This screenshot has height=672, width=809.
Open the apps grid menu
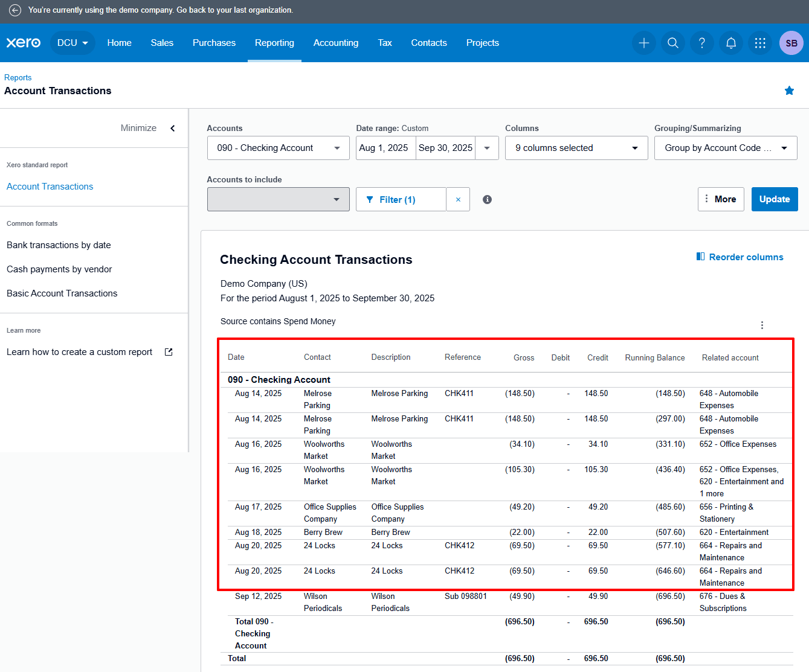click(759, 43)
